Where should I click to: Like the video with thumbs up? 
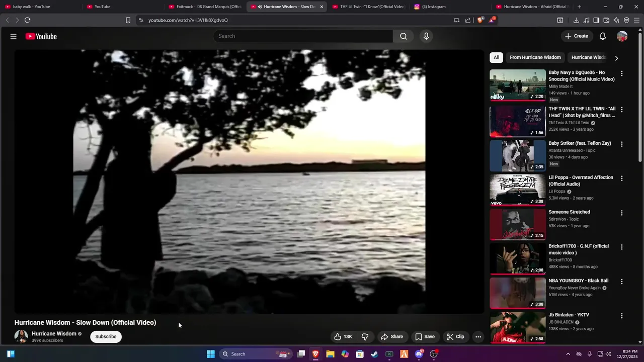point(343,337)
